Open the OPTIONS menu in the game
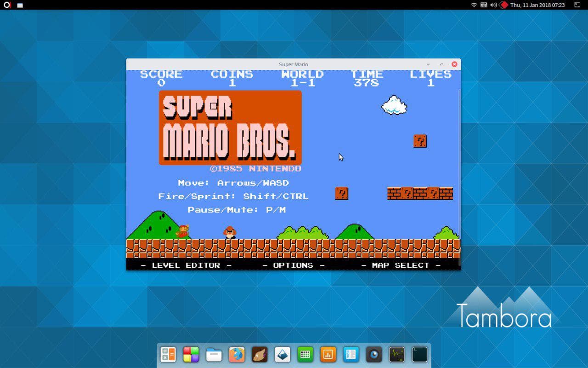Screen dimensions: 588x368 pos(293,265)
